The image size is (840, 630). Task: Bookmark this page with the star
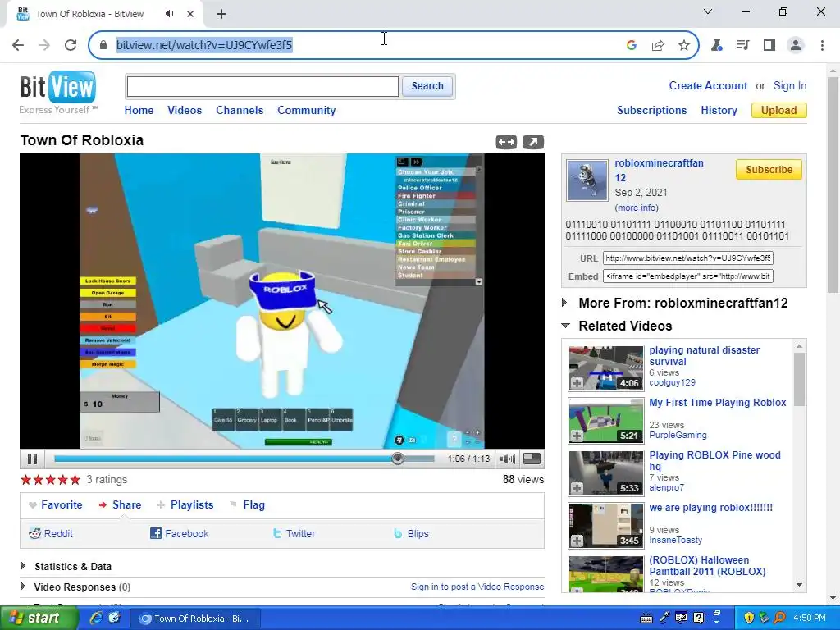[683, 45]
